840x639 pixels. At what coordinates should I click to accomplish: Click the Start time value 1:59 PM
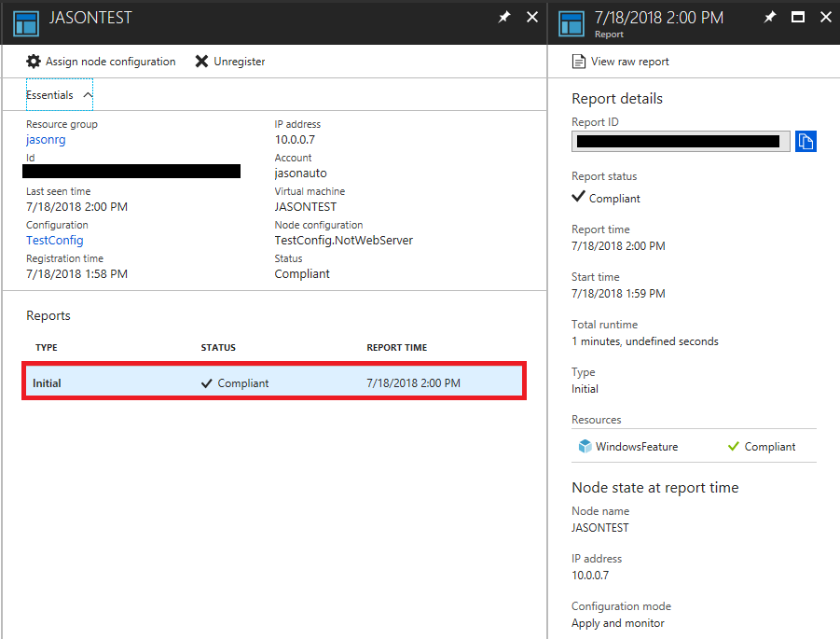(618, 294)
